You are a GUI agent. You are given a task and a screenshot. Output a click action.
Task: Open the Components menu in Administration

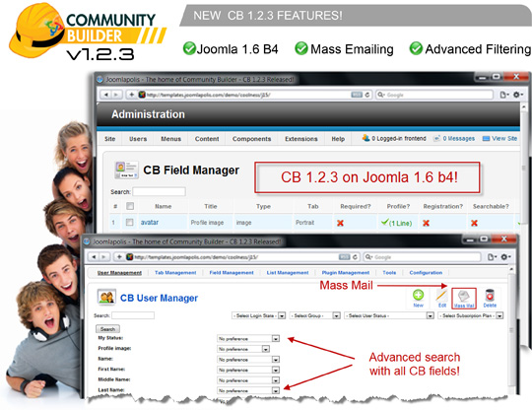point(252,139)
